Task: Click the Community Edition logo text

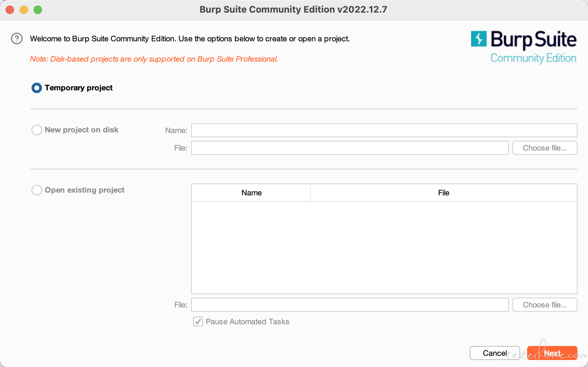Action: 533,58
